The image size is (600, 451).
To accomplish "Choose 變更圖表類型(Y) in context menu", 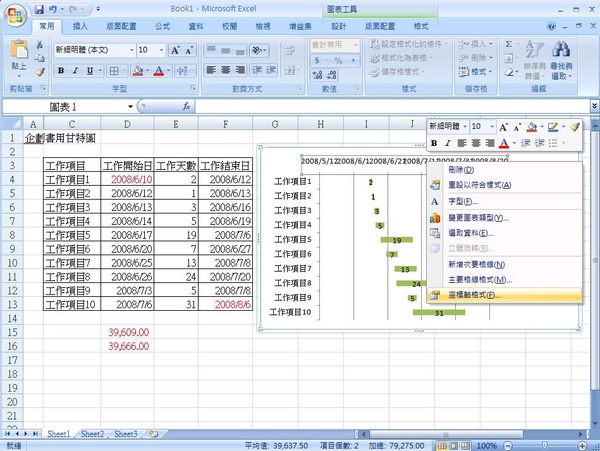I will [x=504, y=218].
